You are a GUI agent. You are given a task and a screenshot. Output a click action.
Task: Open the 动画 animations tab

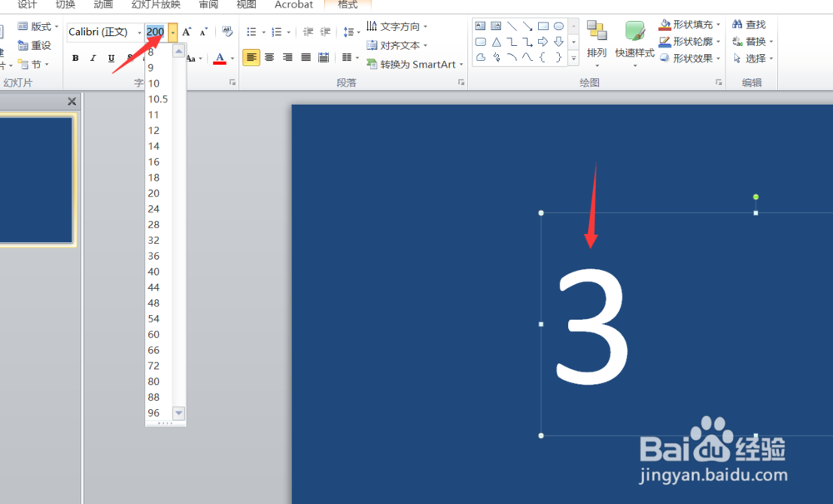pos(103,5)
